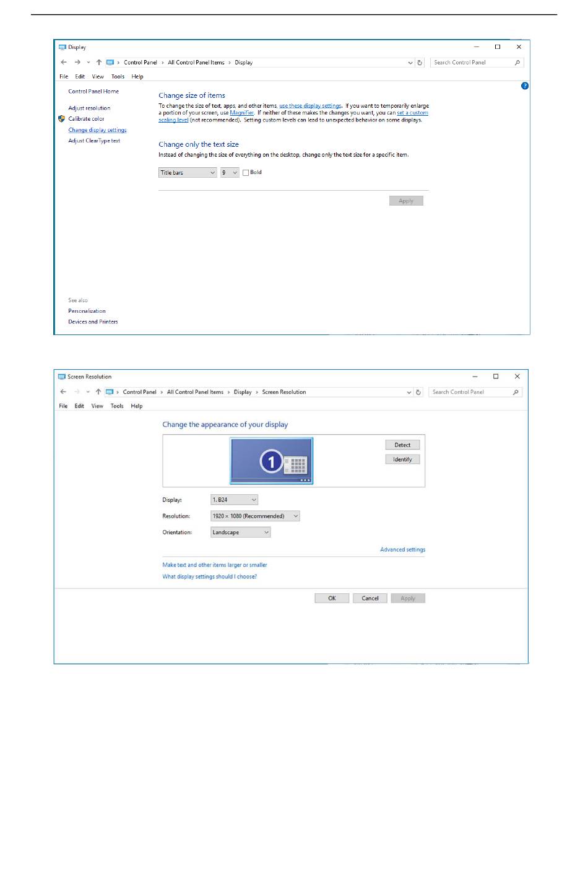Click the Change display settings link

97,130
